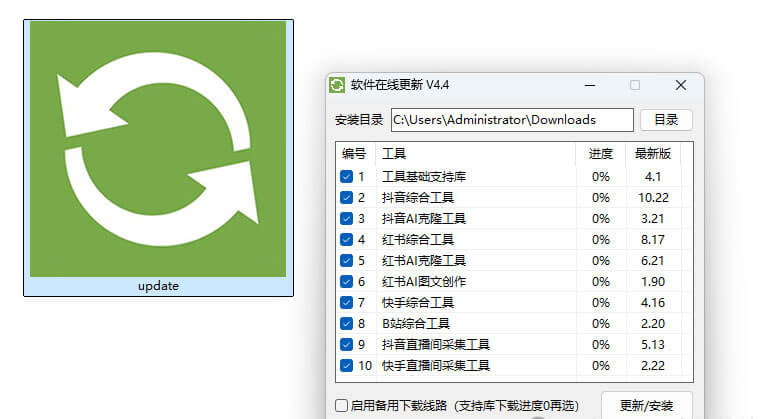
Task: Click the 0% progress of B站综合工具
Action: tap(601, 324)
